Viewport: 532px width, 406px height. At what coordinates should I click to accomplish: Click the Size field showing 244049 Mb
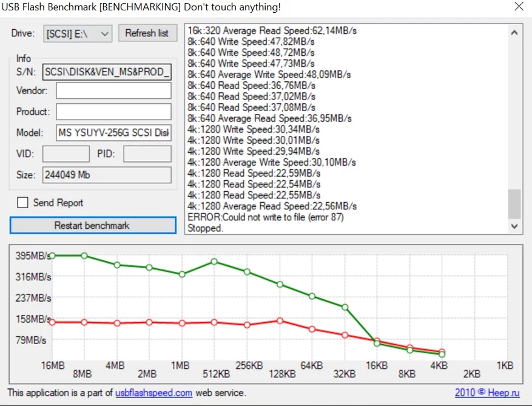[107, 175]
